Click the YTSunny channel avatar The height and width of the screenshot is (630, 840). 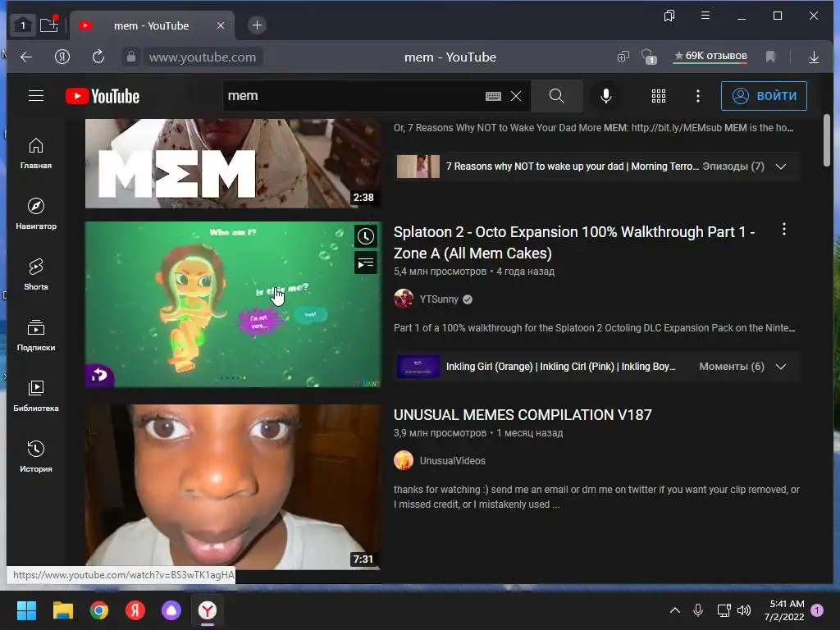(404, 299)
